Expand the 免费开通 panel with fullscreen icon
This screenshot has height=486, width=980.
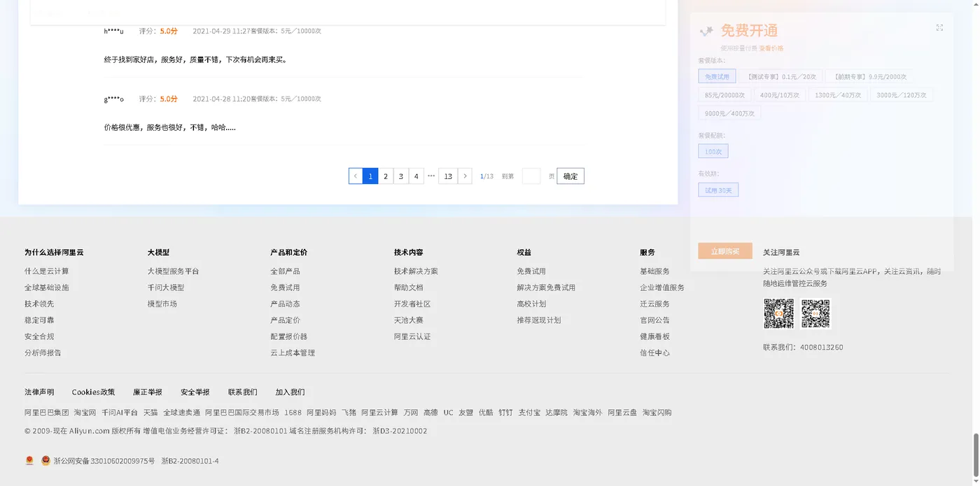939,28
